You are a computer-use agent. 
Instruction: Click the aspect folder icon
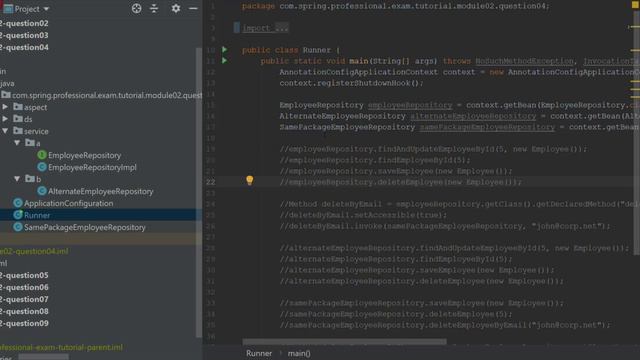coord(18,107)
